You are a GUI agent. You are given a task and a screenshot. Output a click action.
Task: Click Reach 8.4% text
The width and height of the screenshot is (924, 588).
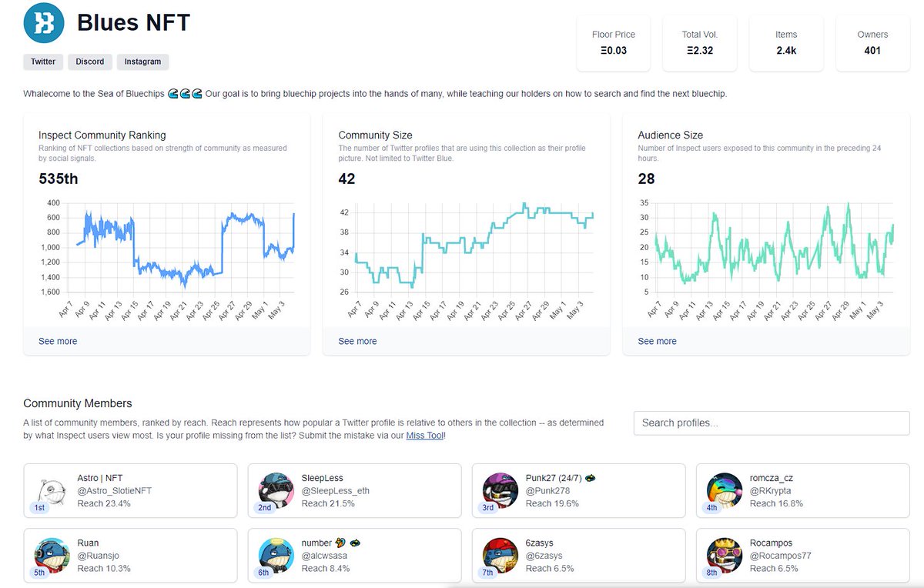[x=326, y=568]
